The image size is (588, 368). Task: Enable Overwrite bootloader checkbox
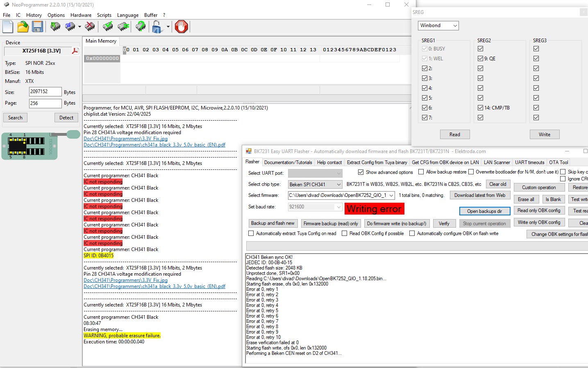tap(471, 172)
